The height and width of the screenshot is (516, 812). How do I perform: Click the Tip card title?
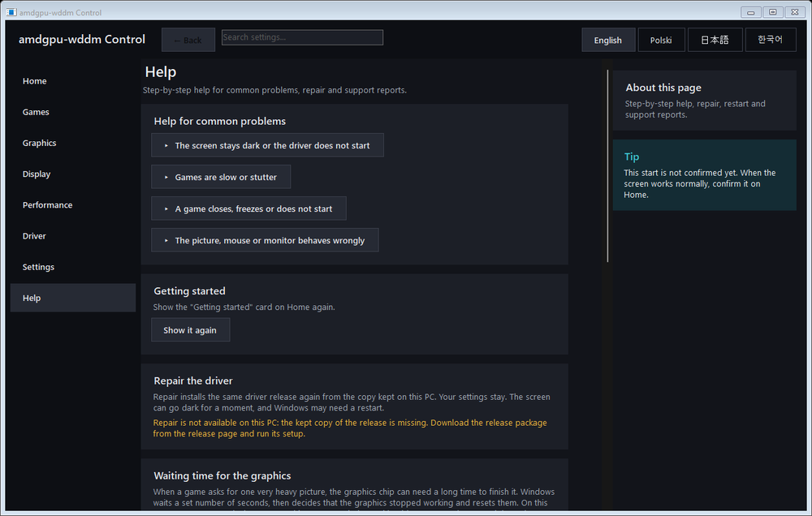point(631,157)
